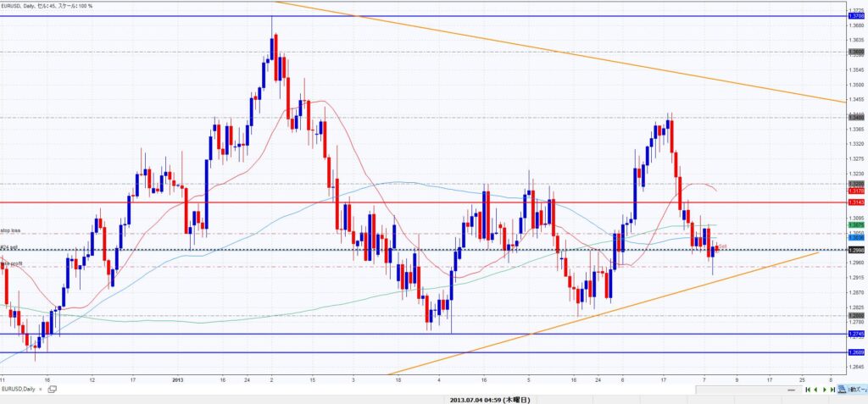Select the sell order line label
This screenshot has height=404, width=868.
pyautogui.click(x=10, y=247)
